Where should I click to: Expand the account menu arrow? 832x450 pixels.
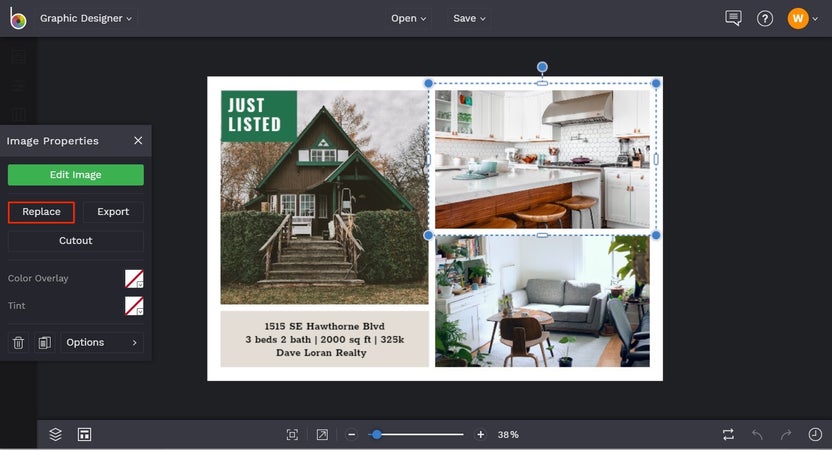[815, 19]
